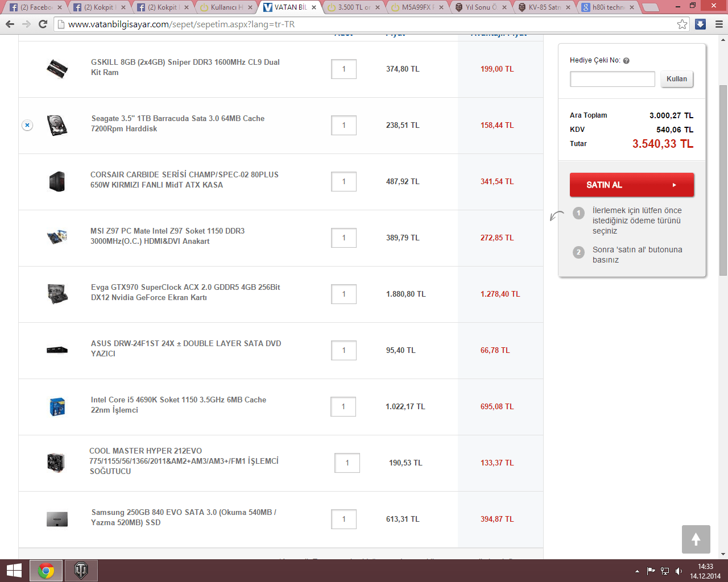This screenshot has width=728, height=582.
Task: Click the quantity field for Evga GTX970
Action: tap(344, 294)
